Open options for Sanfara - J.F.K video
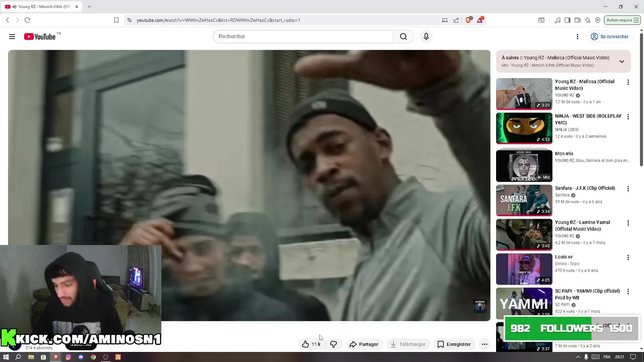 tap(628, 189)
